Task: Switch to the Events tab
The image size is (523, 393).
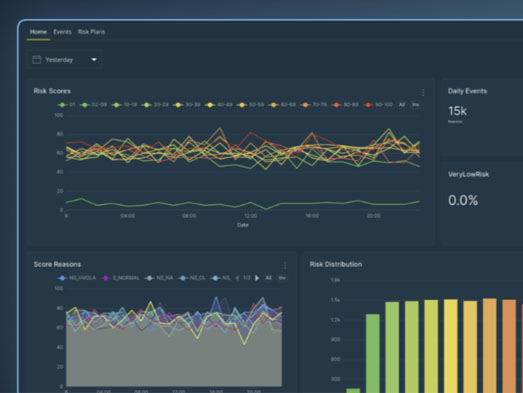Action: tap(62, 32)
